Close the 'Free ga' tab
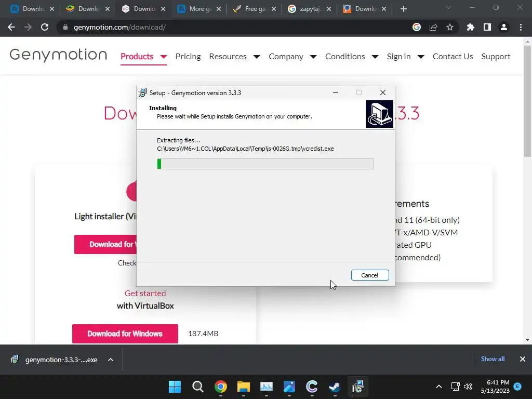The width and height of the screenshot is (532, 399). [x=274, y=9]
